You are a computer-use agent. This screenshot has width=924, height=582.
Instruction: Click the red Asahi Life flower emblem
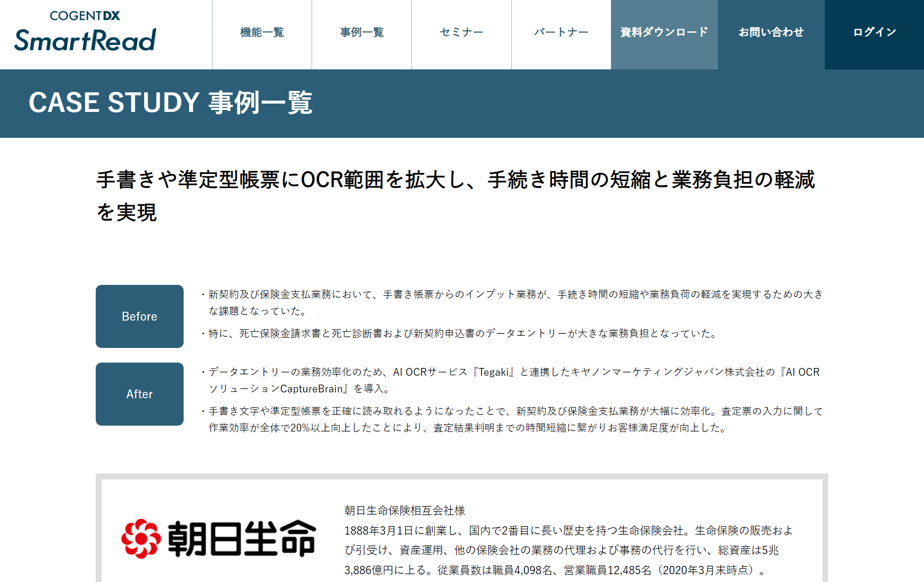coord(141,539)
